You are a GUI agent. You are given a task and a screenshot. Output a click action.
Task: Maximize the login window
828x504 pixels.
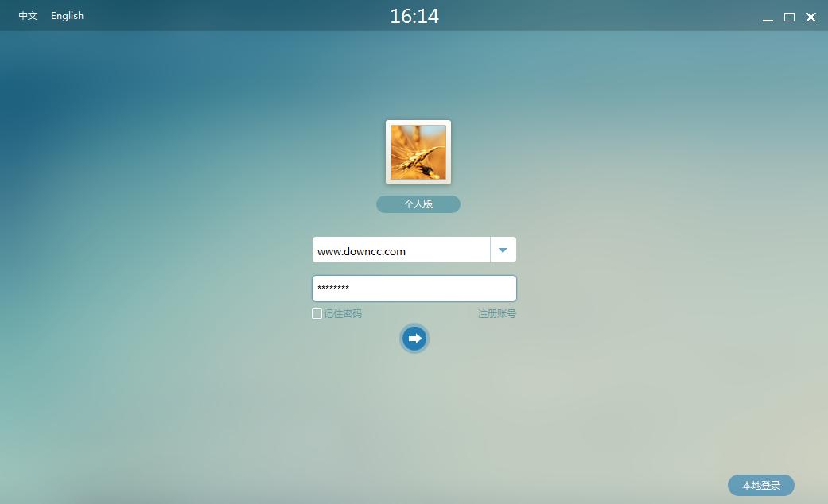(x=789, y=17)
